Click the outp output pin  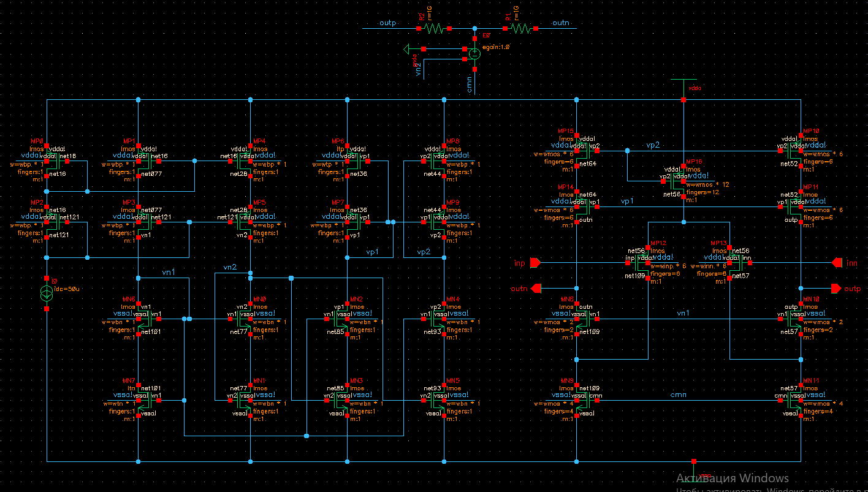[836, 288]
